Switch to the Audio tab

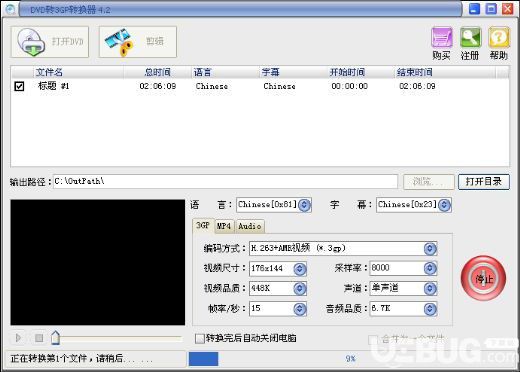pos(250,226)
